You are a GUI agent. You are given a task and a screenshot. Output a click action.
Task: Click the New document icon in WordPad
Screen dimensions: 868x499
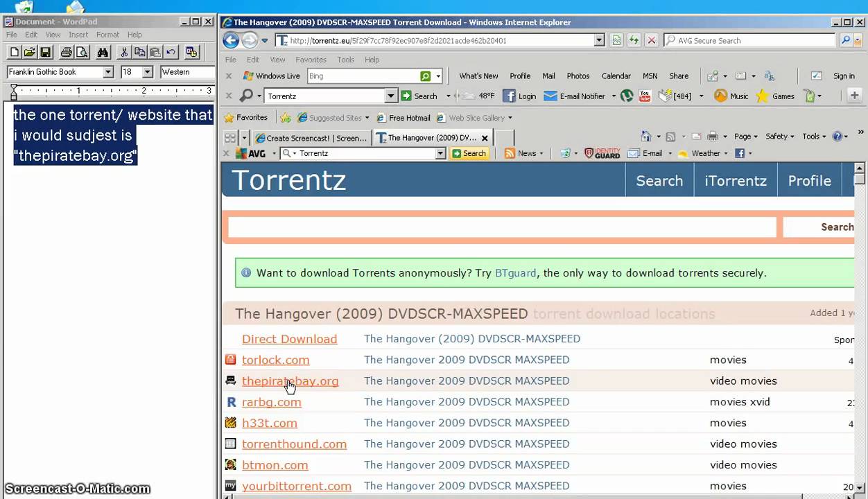[x=15, y=52]
